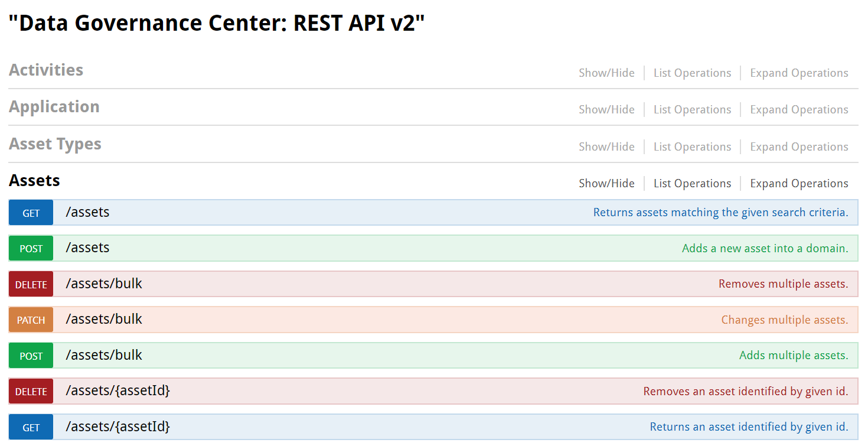Toggle Show/Hide for Assets
The height and width of the screenshot is (446, 868).
tap(606, 184)
